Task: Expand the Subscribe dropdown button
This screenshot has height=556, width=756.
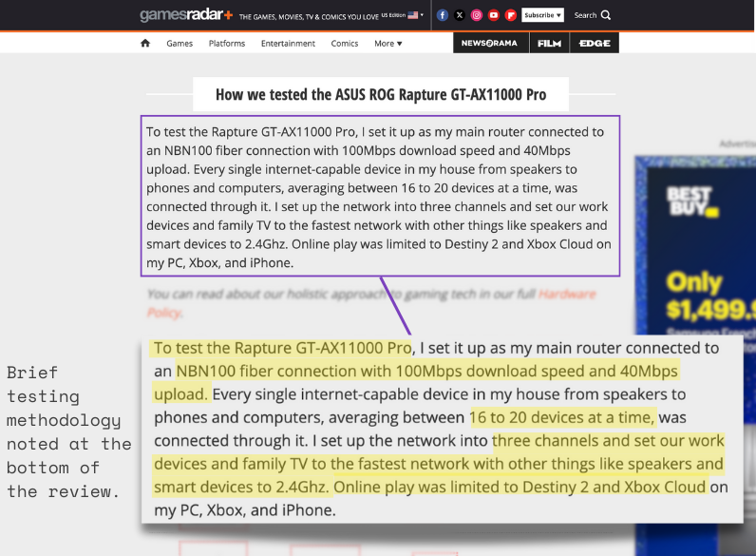Action: coord(542,15)
